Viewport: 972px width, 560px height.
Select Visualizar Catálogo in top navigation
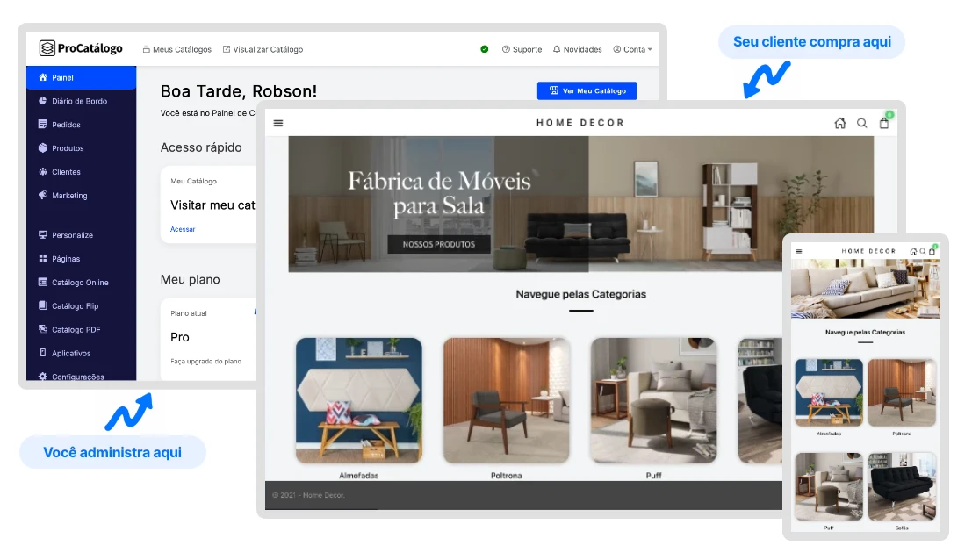[x=263, y=49]
